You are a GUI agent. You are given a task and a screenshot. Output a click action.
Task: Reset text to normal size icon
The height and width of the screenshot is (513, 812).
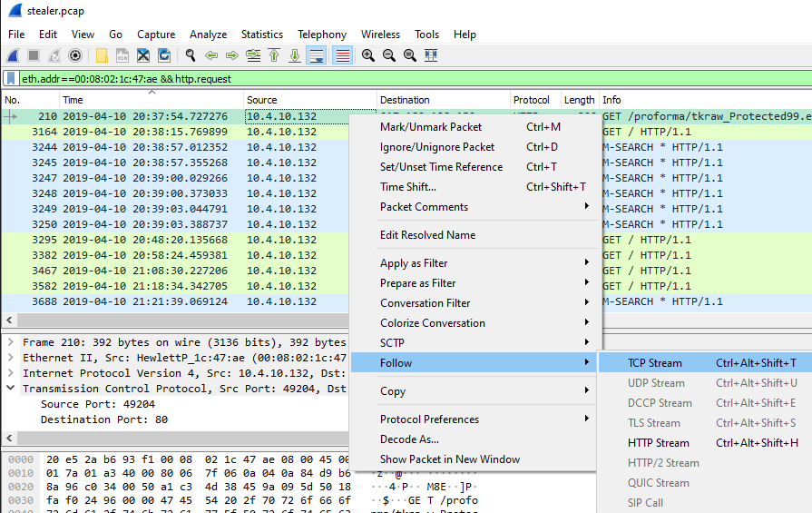coord(409,55)
